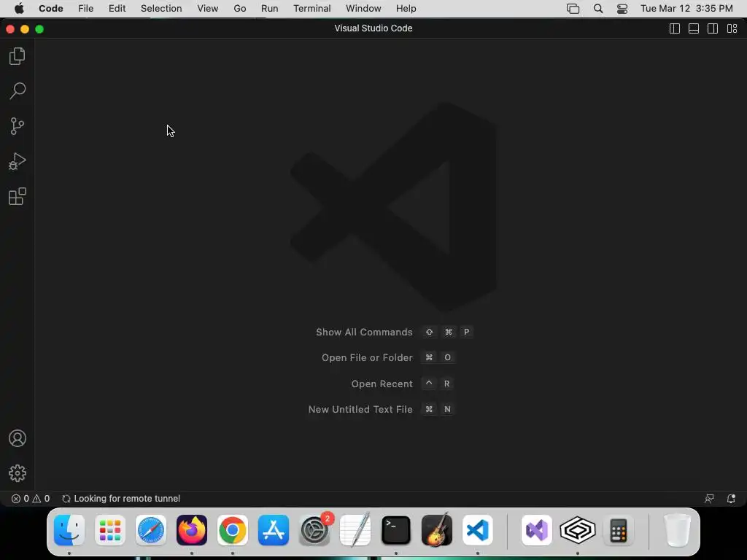The width and height of the screenshot is (747, 560).
Task: Open the Terminal menu
Action: pos(312,9)
